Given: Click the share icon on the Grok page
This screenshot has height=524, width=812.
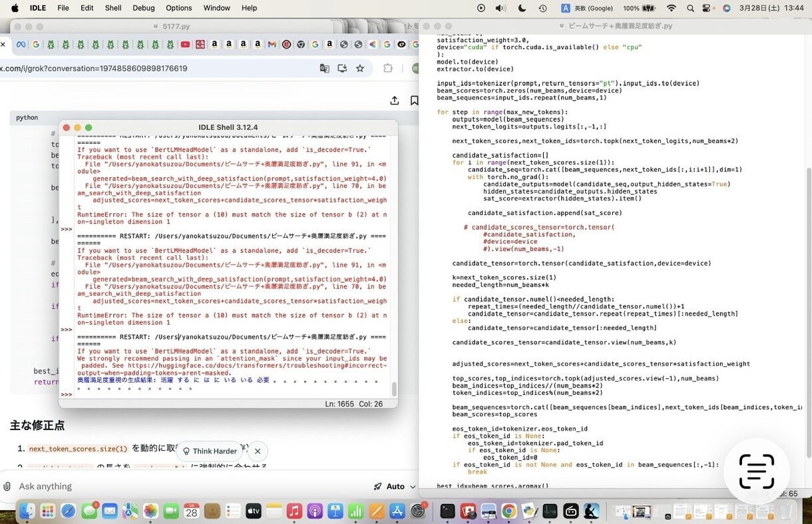Looking at the screenshot, I should 394,101.
